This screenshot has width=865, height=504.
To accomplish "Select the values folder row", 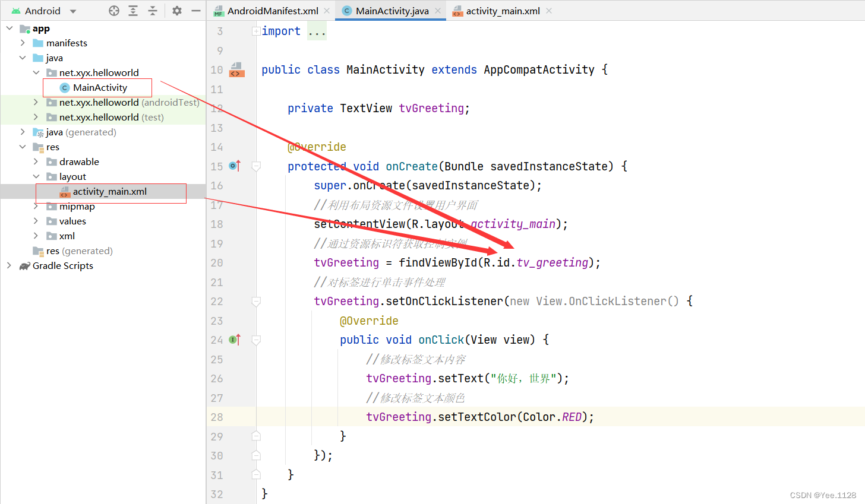I will click(103, 221).
